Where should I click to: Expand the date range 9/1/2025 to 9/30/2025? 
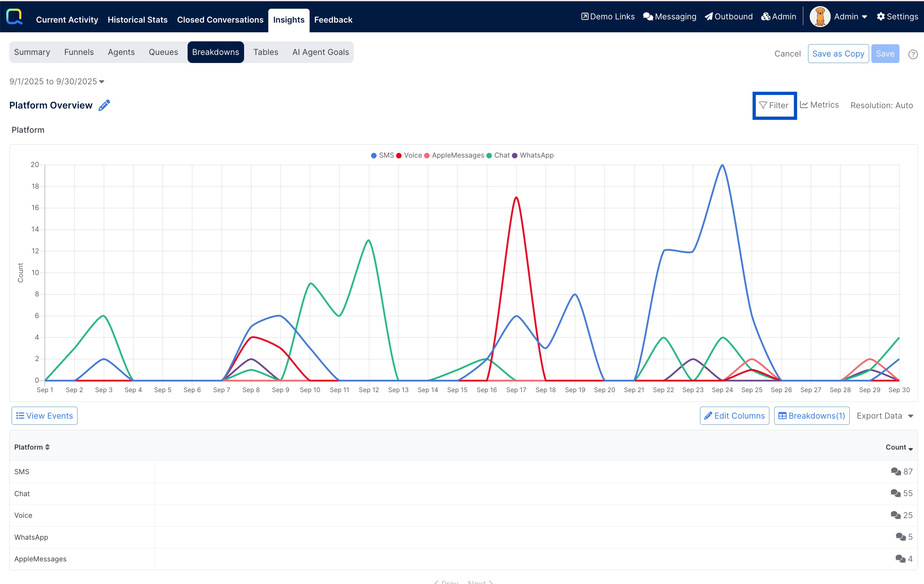[x=57, y=81]
